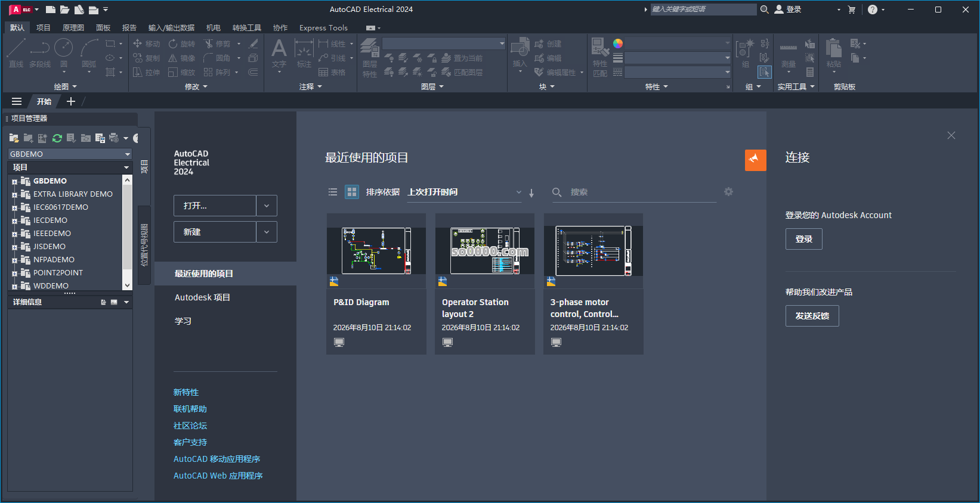Select the Scale (缩放) tool
The height and width of the screenshot is (503, 980).
tap(182, 72)
